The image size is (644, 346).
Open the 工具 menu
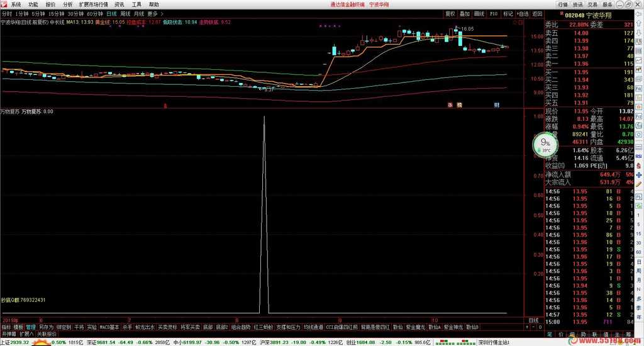click(136, 4)
